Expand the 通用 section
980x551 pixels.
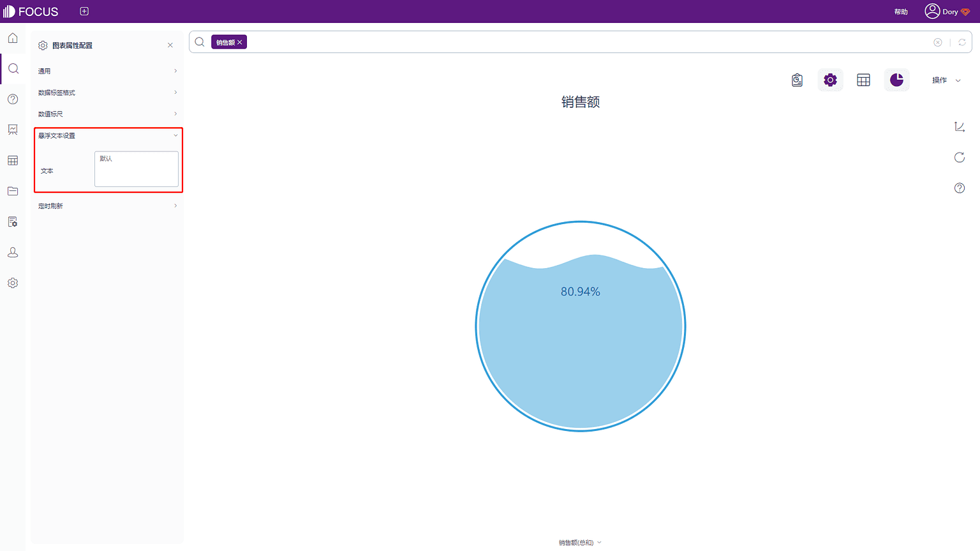pos(107,71)
